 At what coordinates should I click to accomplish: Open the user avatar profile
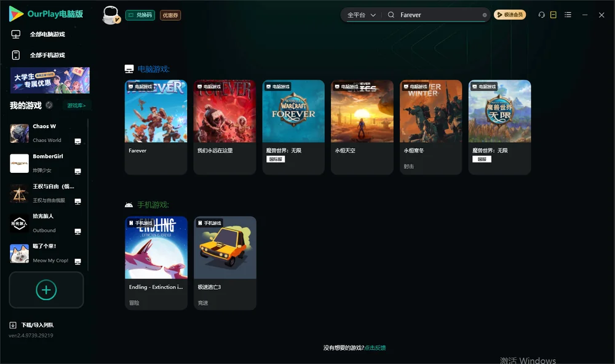coord(111,15)
